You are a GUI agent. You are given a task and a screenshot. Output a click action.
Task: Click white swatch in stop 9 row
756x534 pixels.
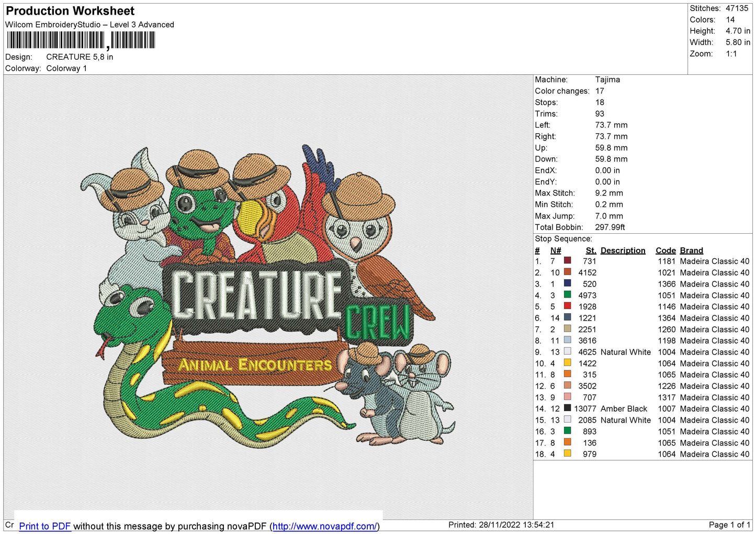click(x=567, y=351)
